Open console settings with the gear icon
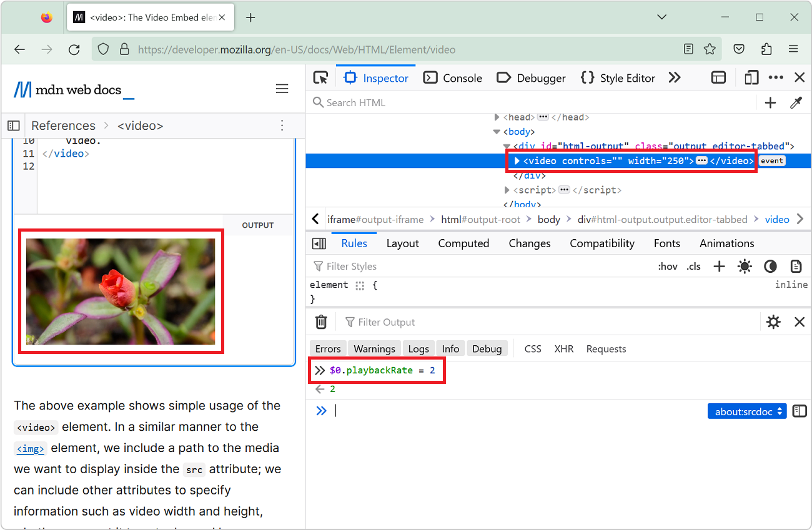The width and height of the screenshot is (812, 530). pyautogui.click(x=773, y=321)
